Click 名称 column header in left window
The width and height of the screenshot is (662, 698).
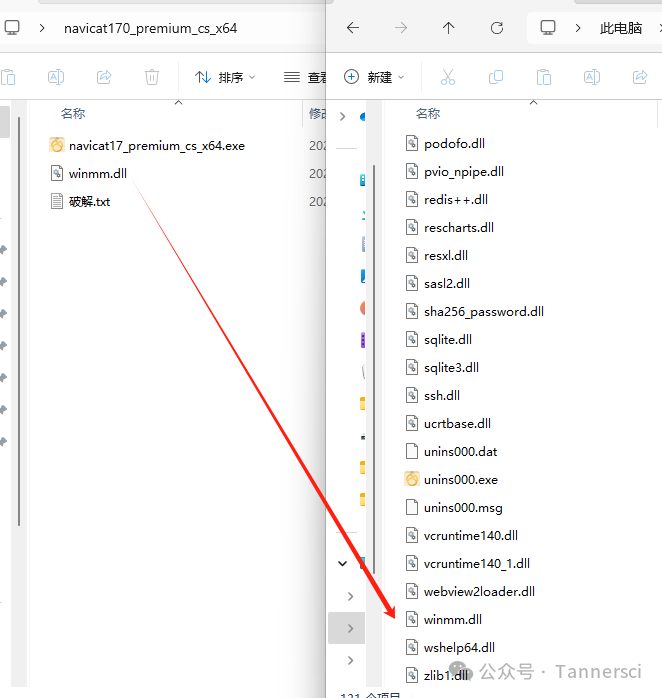coord(73,114)
